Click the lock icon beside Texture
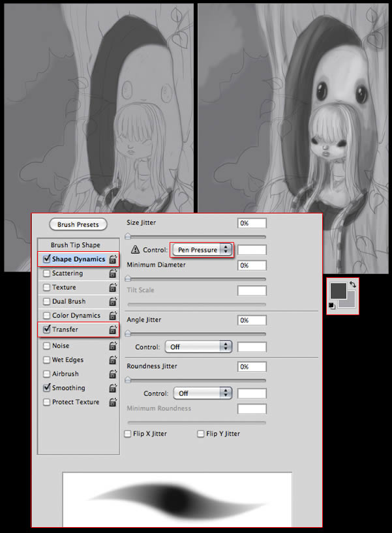The height and width of the screenshot is (533, 392). tap(113, 287)
